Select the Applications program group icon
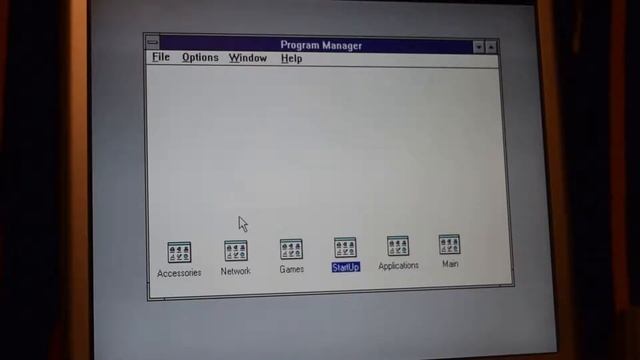Viewport: 640px width, 360px height. click(x=398, y=246)
